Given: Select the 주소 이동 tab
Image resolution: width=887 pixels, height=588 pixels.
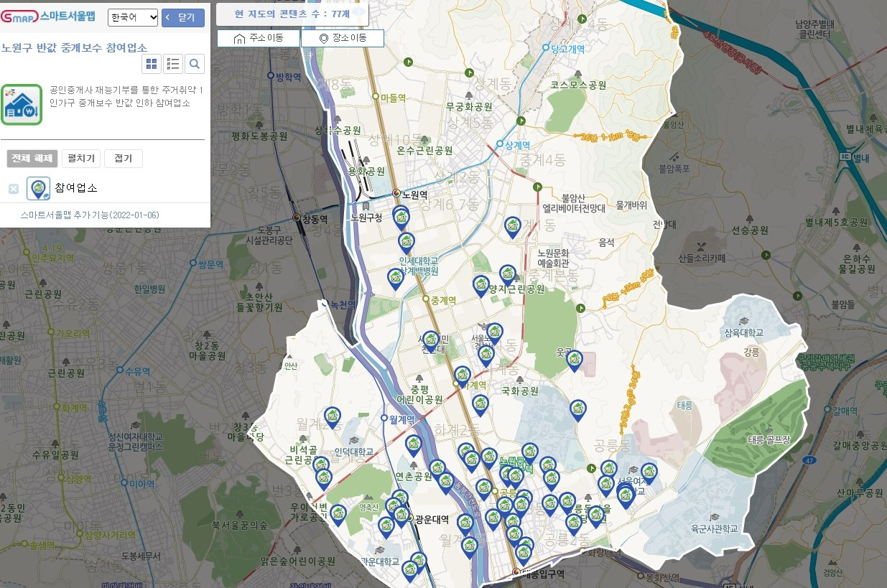Looking at the screenshot, I should click(x=258, y=38).
